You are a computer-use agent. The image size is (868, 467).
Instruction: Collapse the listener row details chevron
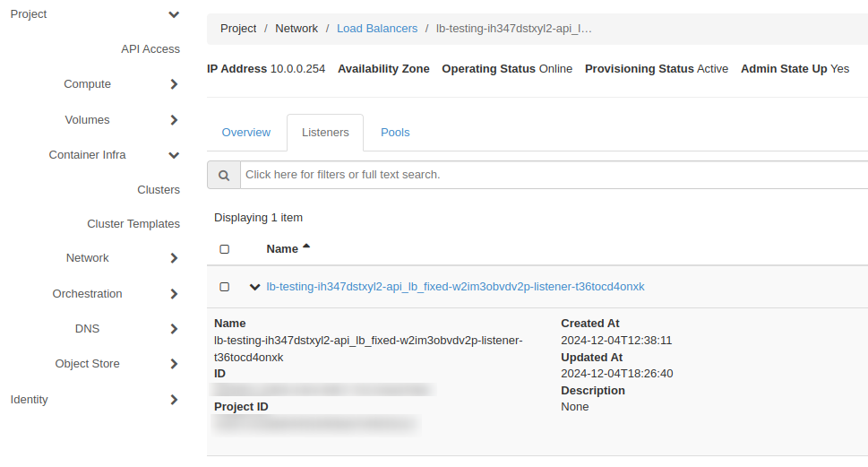(x=255, y=288)
